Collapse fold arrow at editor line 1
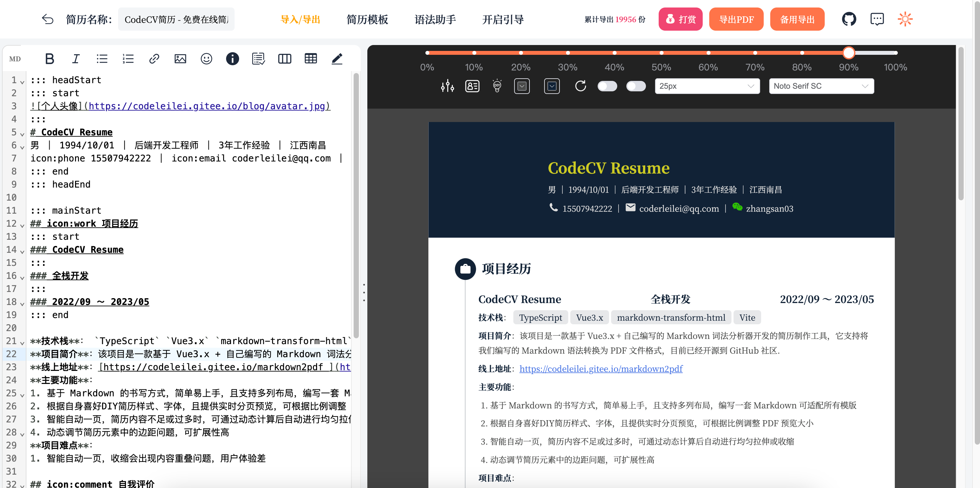 pyautogui.click(x=22, y=82)
